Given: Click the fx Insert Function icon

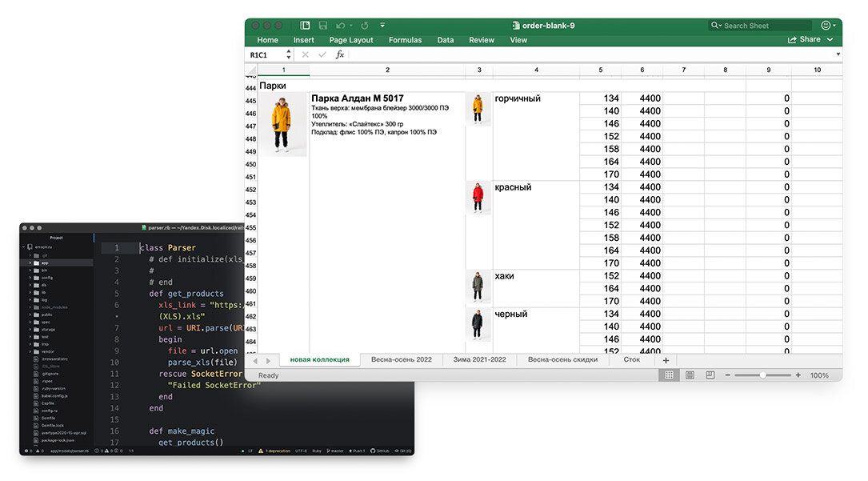Looking at the screenshot, I should (340, 54).
